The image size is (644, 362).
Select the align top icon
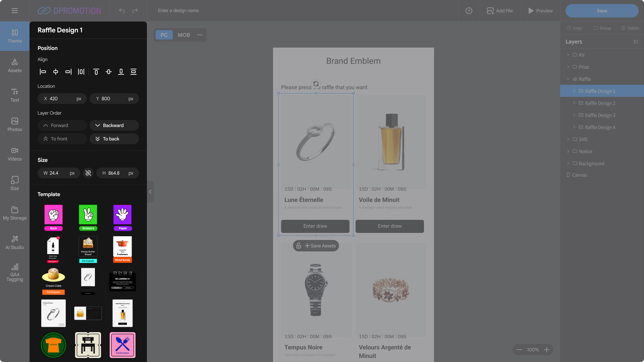click(x=96, y=72)
